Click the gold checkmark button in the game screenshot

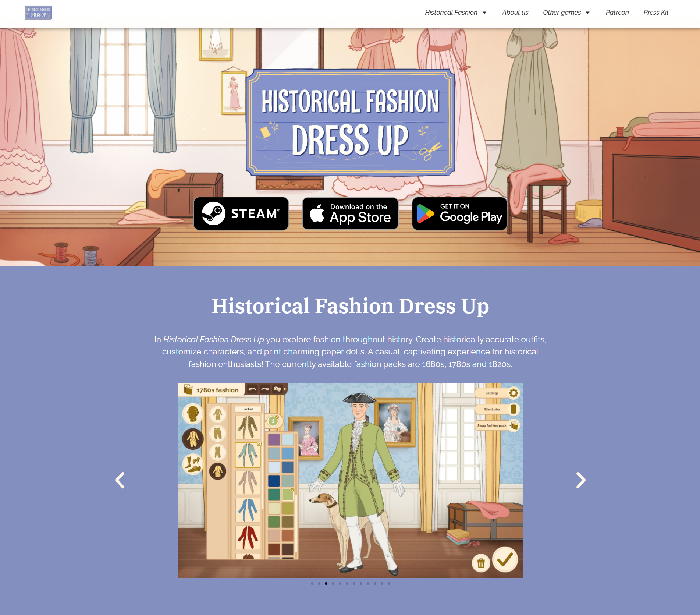point(505,560)
